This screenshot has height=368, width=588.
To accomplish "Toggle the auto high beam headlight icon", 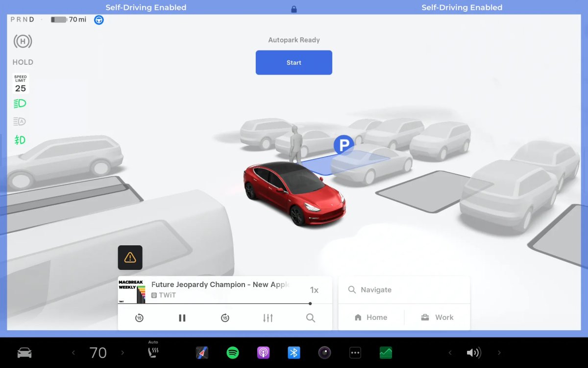I will pyautogui.click(x=20, y=121).
